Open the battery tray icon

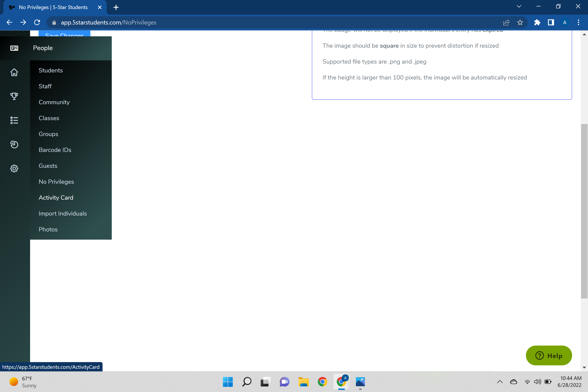click(x=548, y=382)
